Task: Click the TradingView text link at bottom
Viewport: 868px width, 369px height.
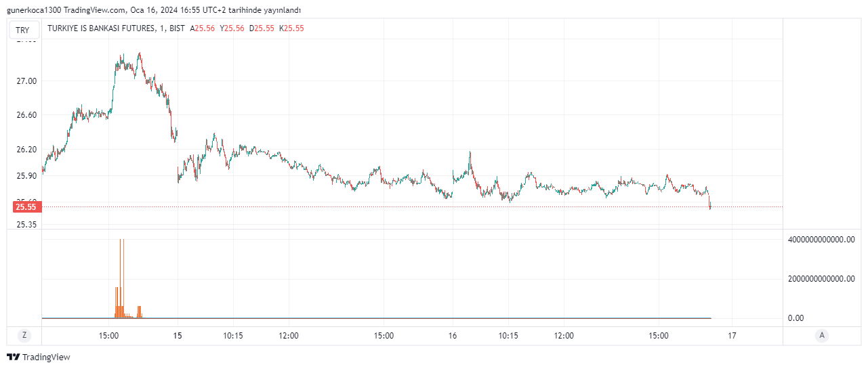Action: click(x=46, y=357)
